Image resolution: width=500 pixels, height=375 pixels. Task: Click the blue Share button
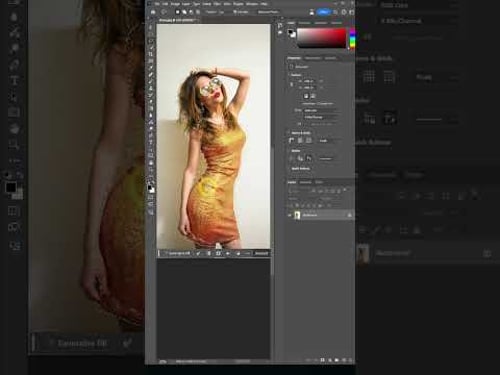coord(323,12)
